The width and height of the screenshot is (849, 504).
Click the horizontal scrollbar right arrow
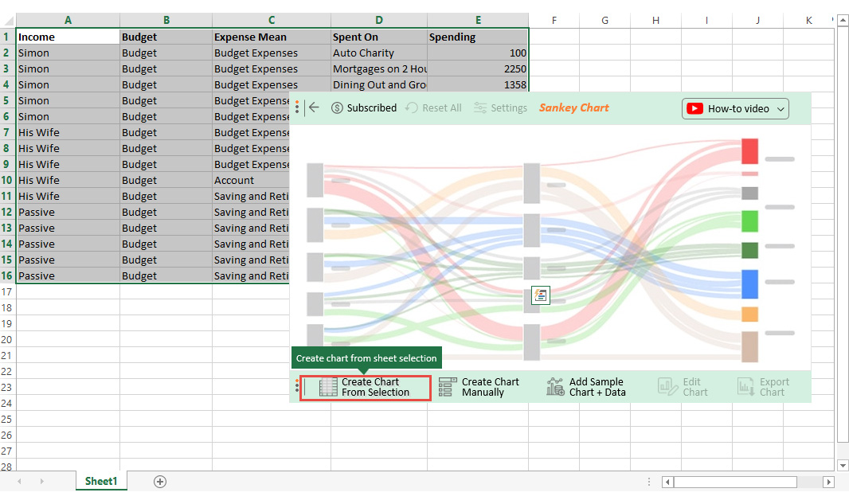(x=829, y=482)
